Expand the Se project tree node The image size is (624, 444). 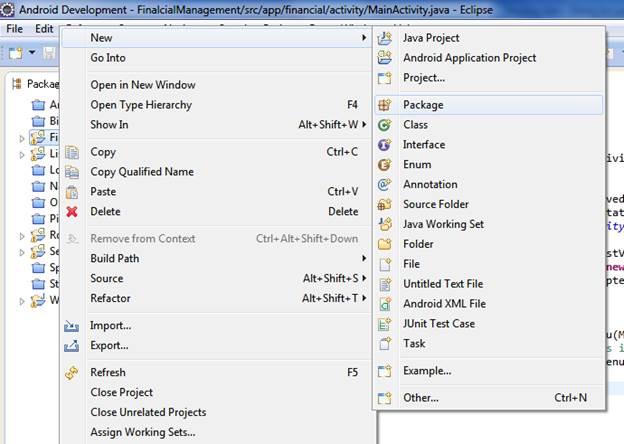point(22,252)
